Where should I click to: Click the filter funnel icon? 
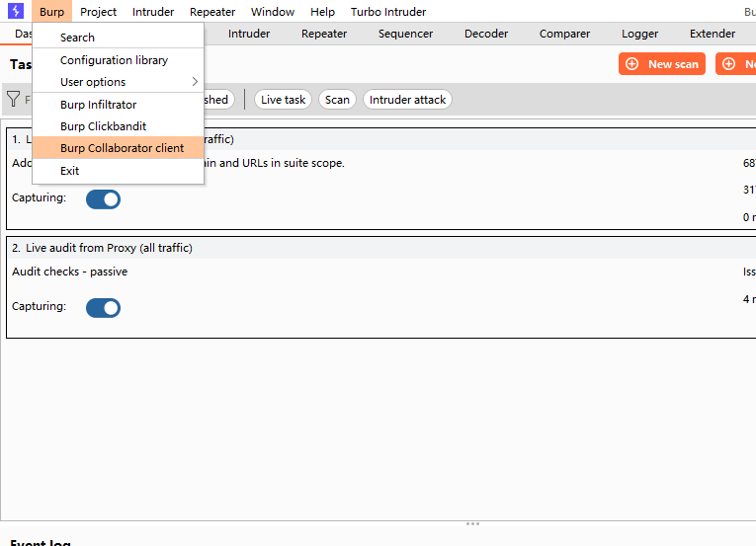tap(14, 100)
